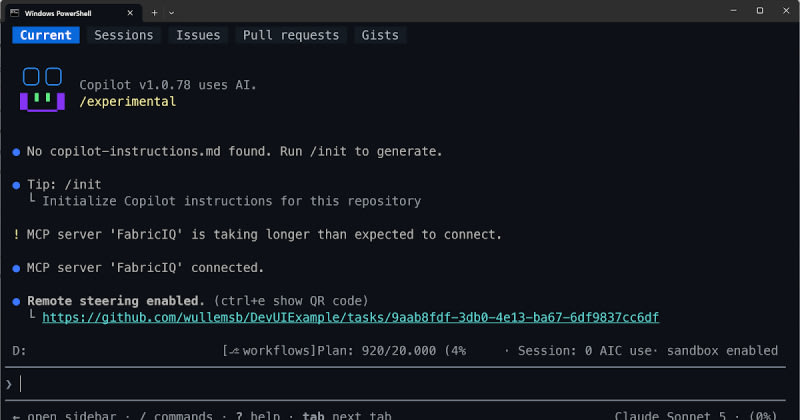
Task: Open the Gists tab
Action: pos(380,35)
